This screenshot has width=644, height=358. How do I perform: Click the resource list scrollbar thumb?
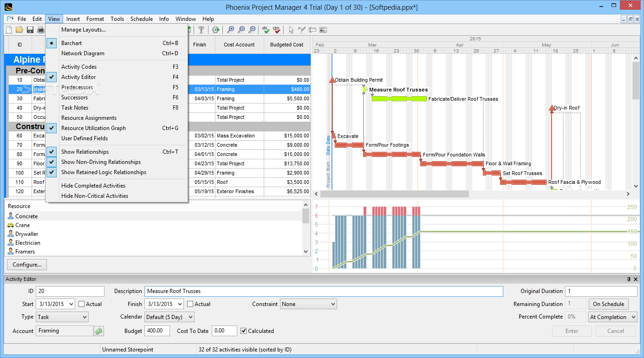coord(306,216)
